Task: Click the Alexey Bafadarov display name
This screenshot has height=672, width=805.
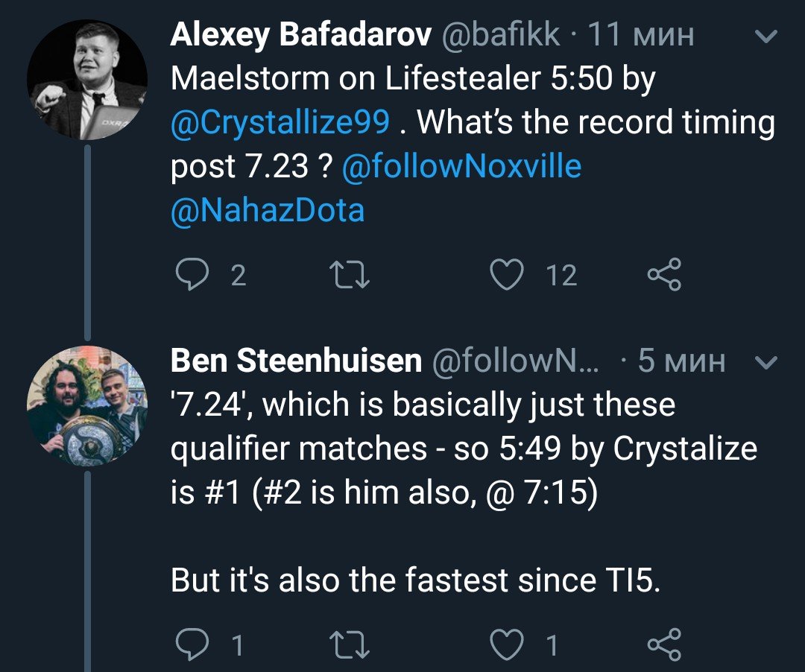Action: [x=302, y=35]
